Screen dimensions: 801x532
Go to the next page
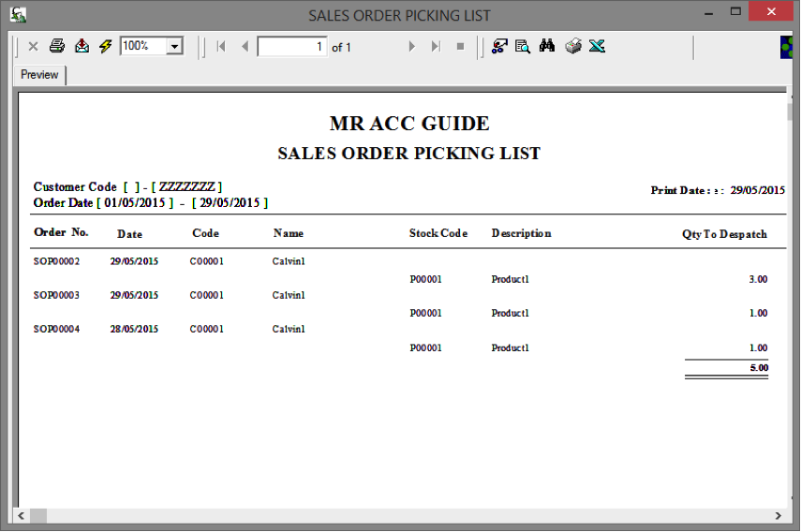pyautogui.click(x=411, y=47)
